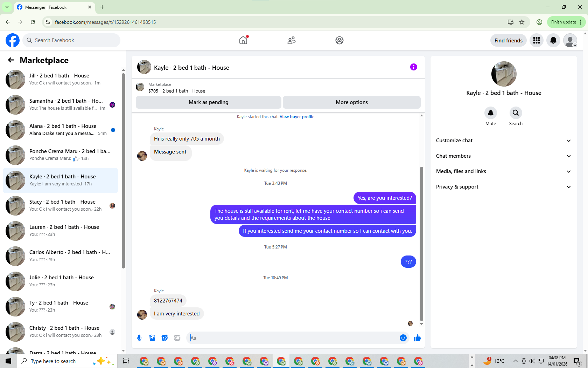Open the Groups icon in top navigation

(339, 40)
